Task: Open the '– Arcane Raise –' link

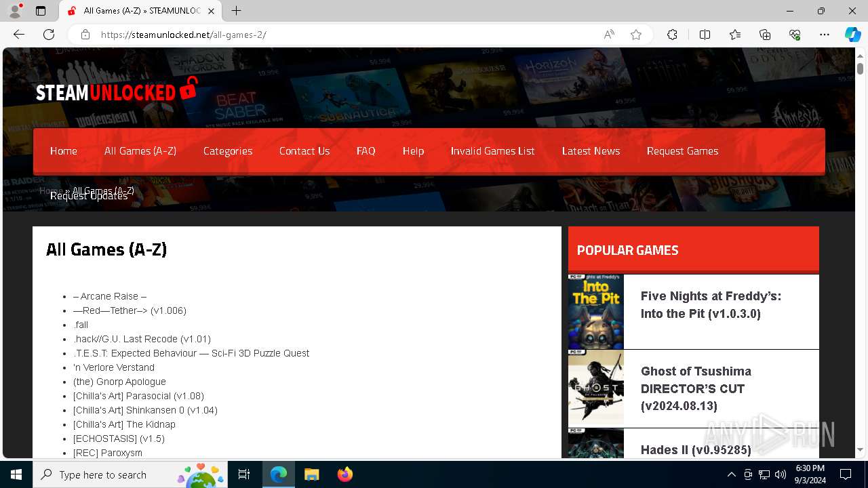Action: 110,296
